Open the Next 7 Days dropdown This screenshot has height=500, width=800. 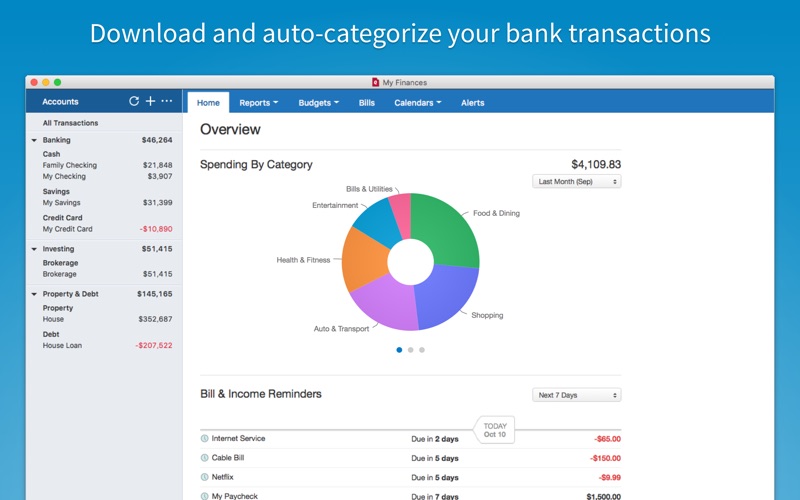[576, 395]
